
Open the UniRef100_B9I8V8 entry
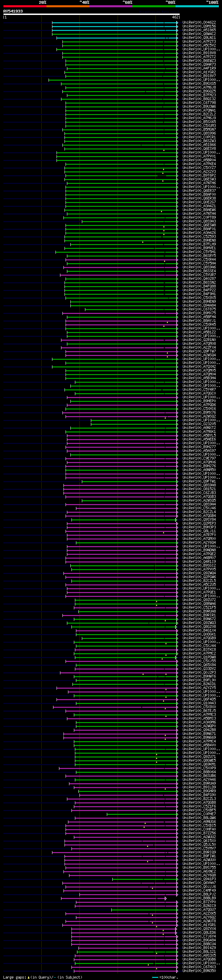[x=199, y=53]
